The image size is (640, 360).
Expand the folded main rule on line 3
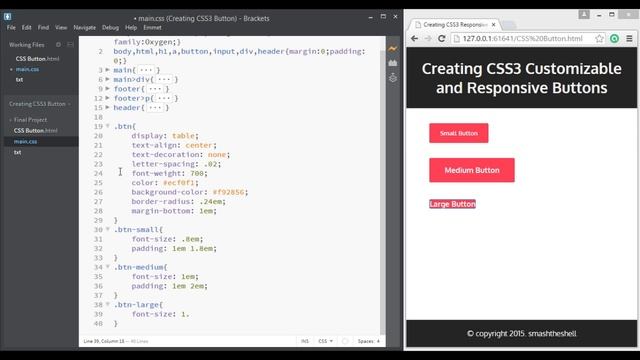click(108, 70)
